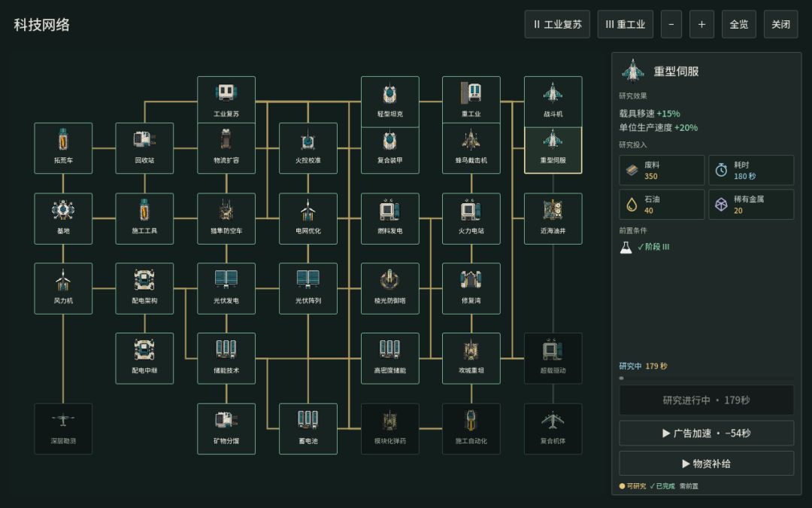This screenshot has height=508, width=812.
Task: Select the 施工工具 tech node
Action: [144, 219]
